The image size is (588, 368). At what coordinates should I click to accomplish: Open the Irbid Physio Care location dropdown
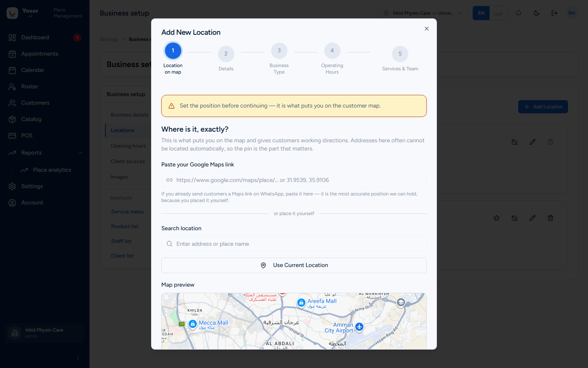423,13
